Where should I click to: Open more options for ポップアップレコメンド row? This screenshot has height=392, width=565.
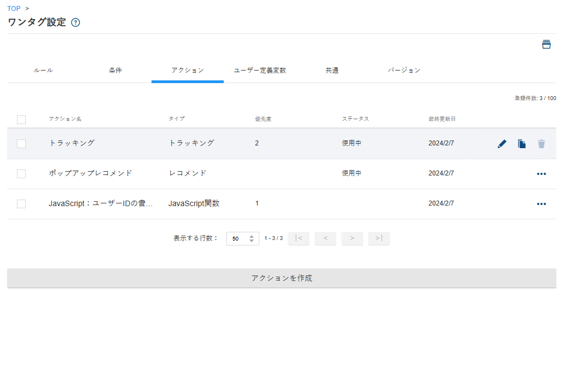click(541, 174)
